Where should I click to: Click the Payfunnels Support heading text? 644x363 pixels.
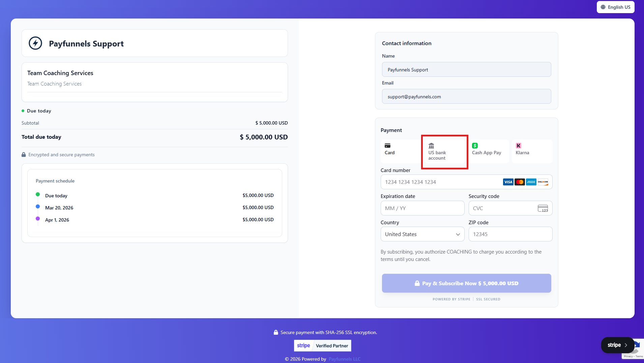coord(86,44)
